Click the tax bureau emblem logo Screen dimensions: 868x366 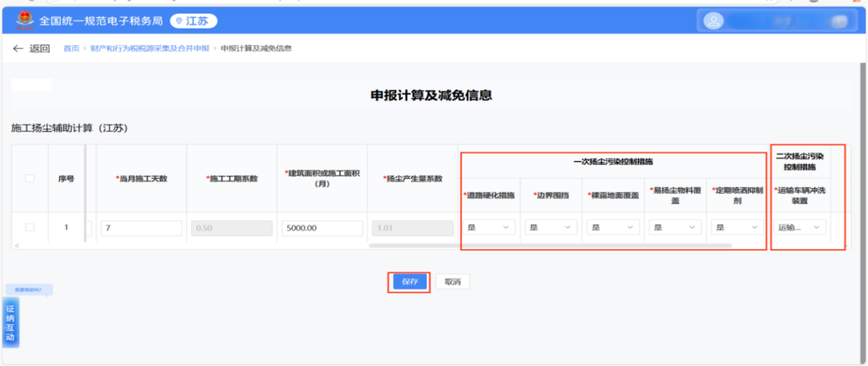click(x=25, y=21)
